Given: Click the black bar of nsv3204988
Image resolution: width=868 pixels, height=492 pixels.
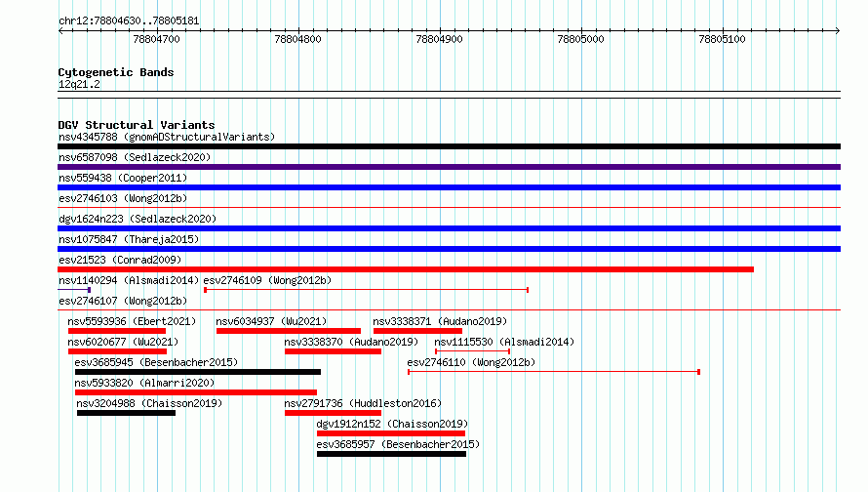Looking at the screenshot, I should 126,413.
